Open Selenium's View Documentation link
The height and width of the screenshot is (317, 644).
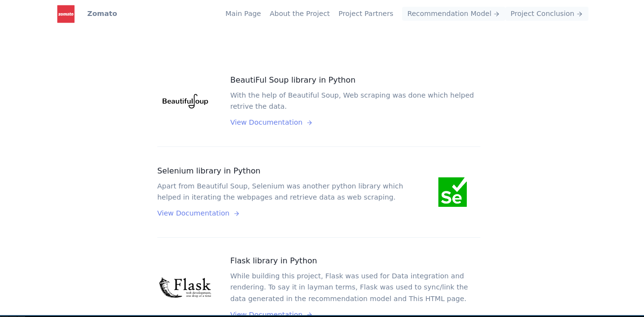click(x=193, y=213)
